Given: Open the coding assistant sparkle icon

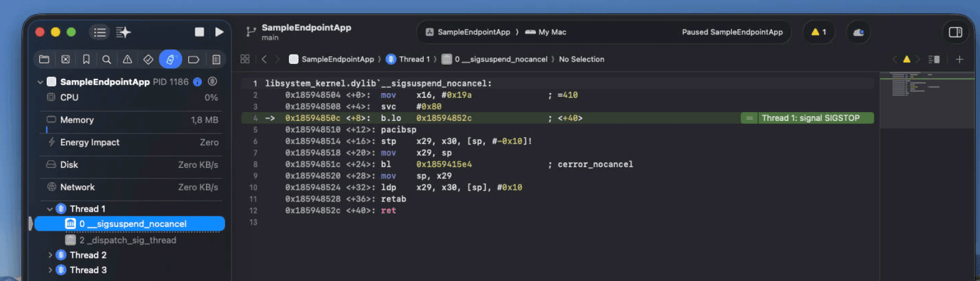Looking at the screenshot, I should 123,32.
